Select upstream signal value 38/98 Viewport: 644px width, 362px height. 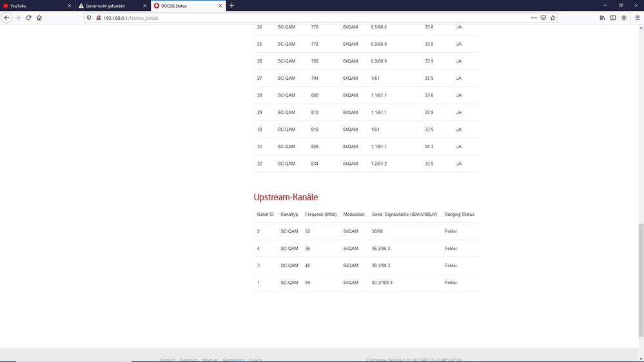(377, 231)
